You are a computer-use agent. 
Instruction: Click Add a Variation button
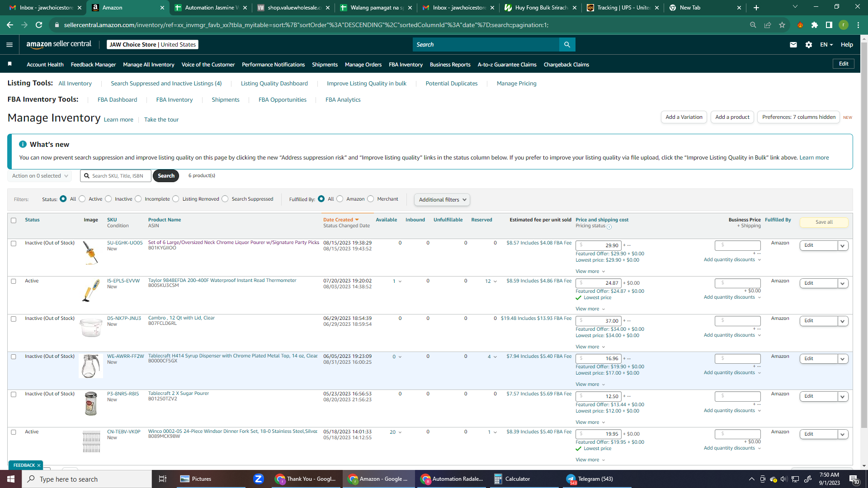[684, 117]
